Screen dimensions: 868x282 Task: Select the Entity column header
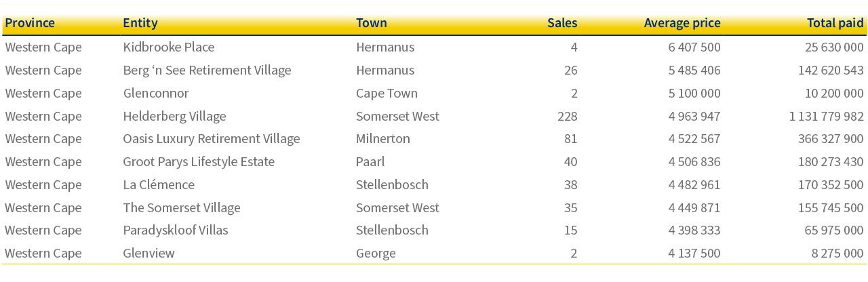(140, 23)
